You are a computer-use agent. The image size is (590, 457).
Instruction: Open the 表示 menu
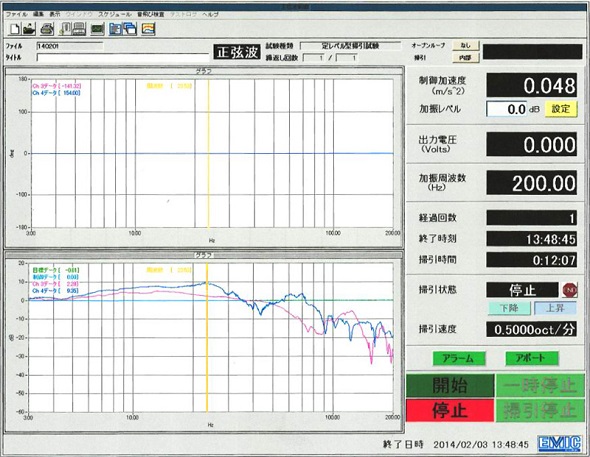55,14
